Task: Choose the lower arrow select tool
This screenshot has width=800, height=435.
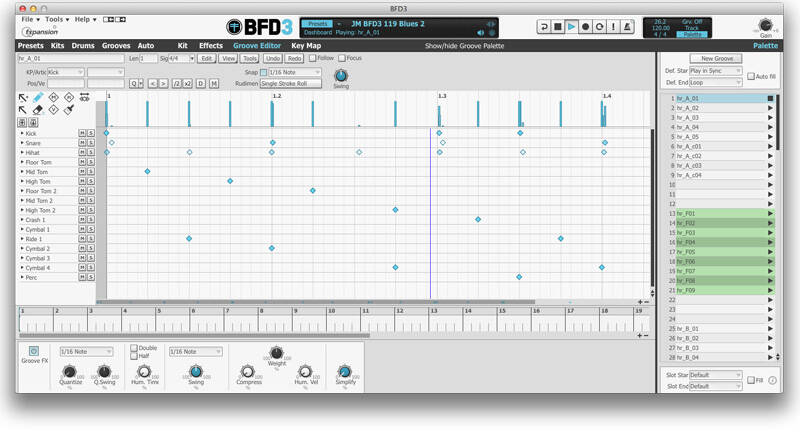Action: click(22, 110)
